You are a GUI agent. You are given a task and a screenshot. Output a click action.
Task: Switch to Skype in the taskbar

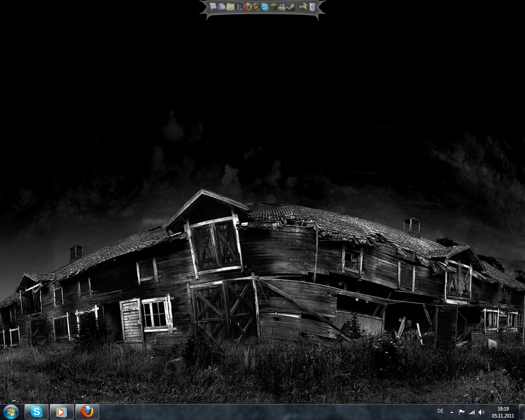click(x=37, y=412)
